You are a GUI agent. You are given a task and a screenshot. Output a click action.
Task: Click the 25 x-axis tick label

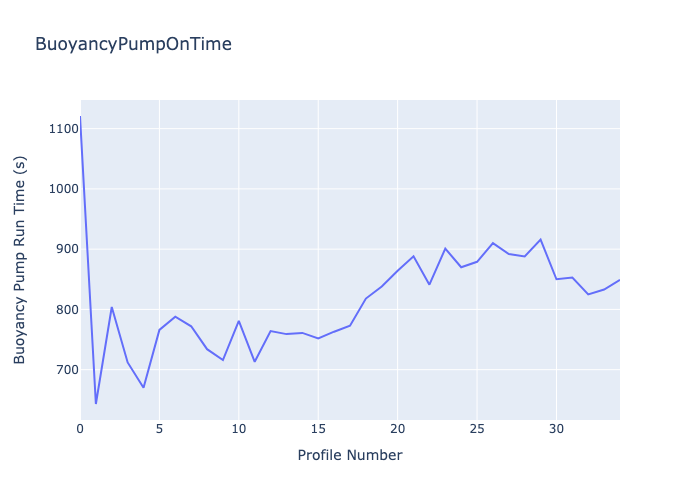click(x=476, y=428)
